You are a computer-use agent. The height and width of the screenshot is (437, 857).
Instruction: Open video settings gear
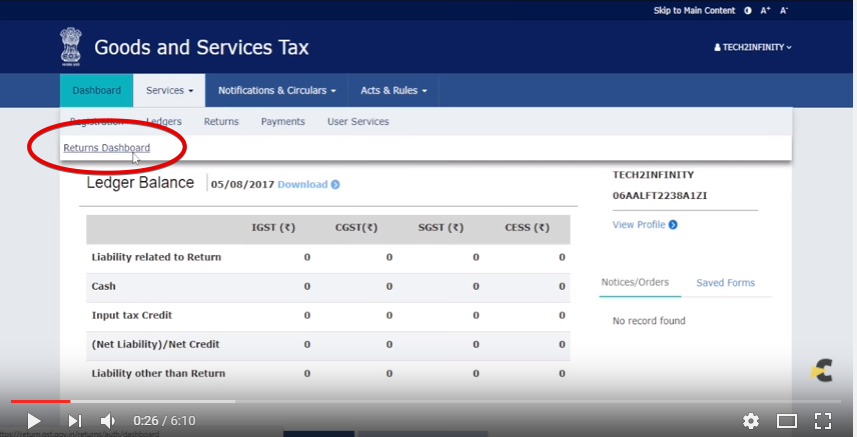point(751,421)
